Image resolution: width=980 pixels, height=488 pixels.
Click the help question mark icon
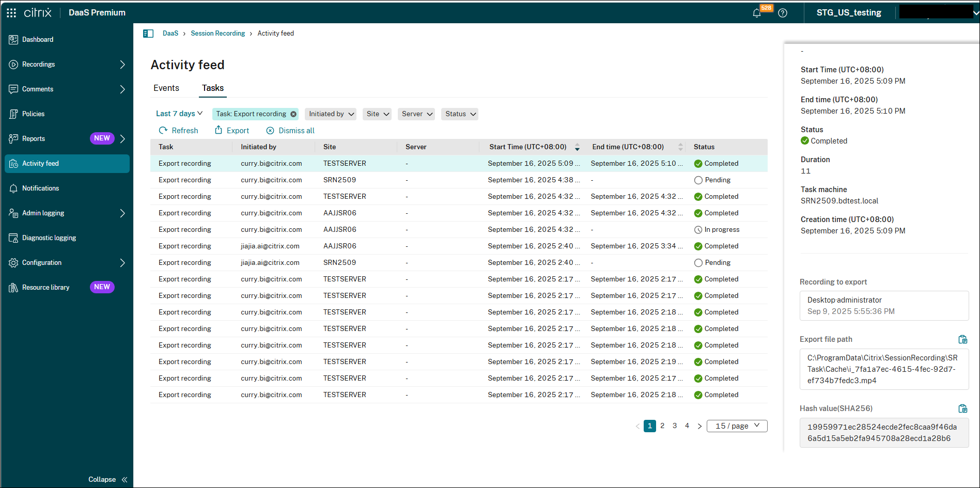[783, 13]
